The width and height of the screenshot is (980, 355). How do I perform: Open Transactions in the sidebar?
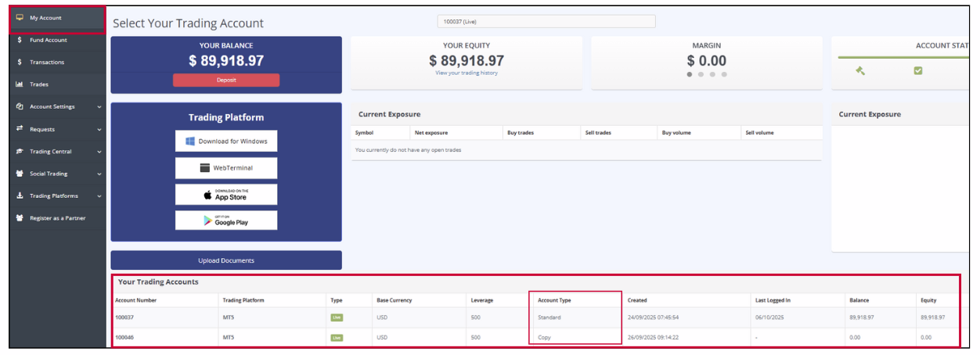47,63
